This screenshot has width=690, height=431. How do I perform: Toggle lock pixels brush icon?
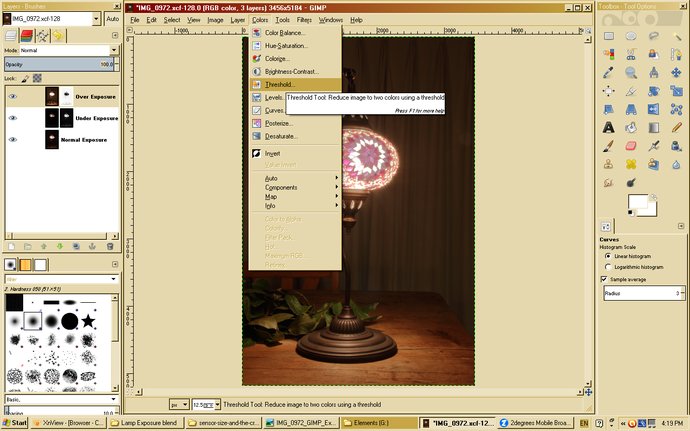25,78
